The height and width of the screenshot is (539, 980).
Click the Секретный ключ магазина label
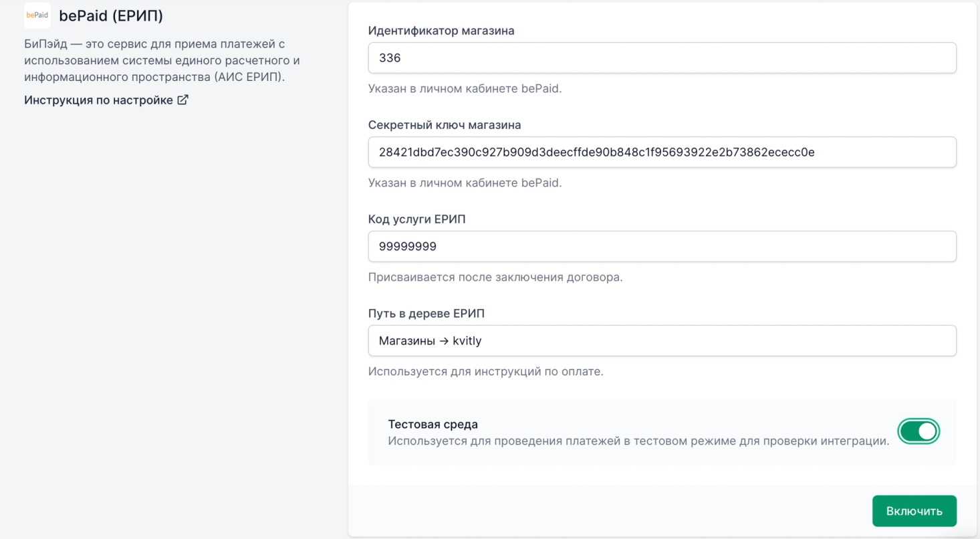(445, 125)
